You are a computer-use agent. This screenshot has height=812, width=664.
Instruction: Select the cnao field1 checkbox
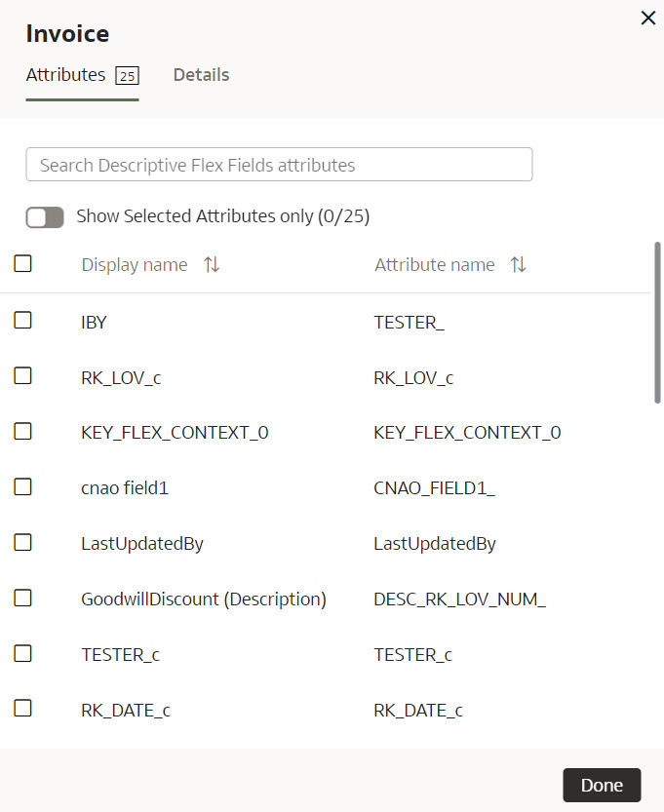coord(22,487)
